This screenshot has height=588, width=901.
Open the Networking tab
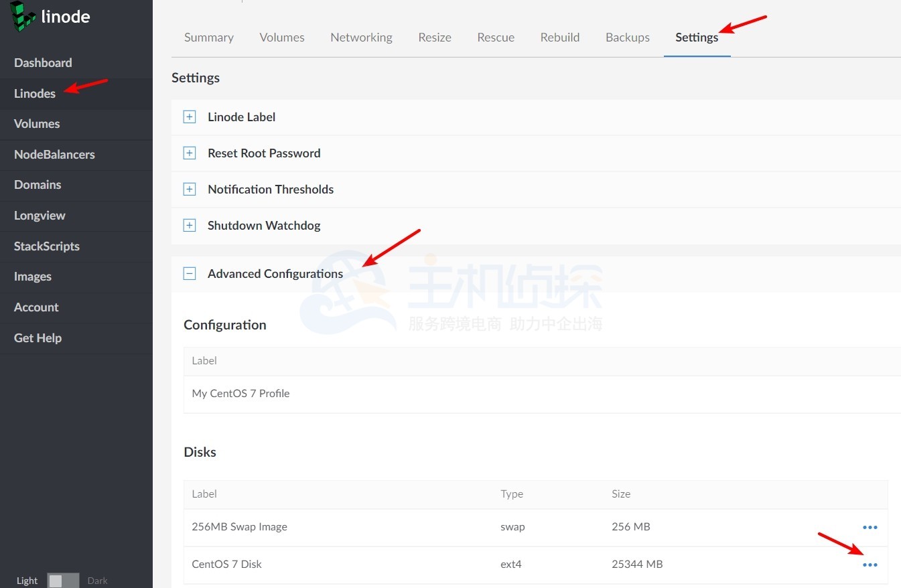[361, 38]
